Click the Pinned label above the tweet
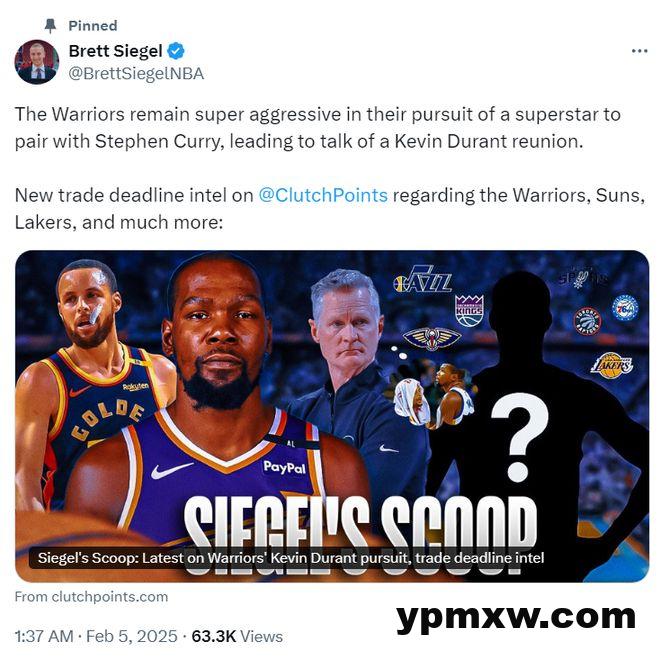This screenshot has height=660, width=660. click(x=93, y=26)
